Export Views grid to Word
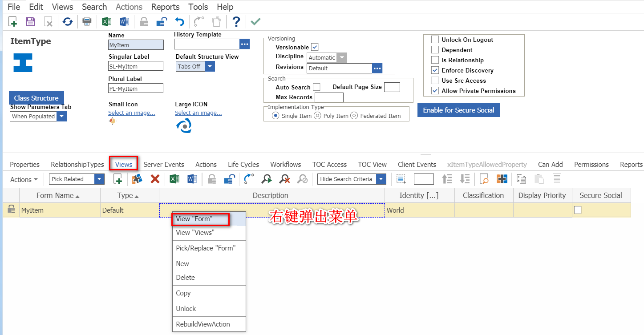Viewport: 644px width, 335px height. [192, 179]
